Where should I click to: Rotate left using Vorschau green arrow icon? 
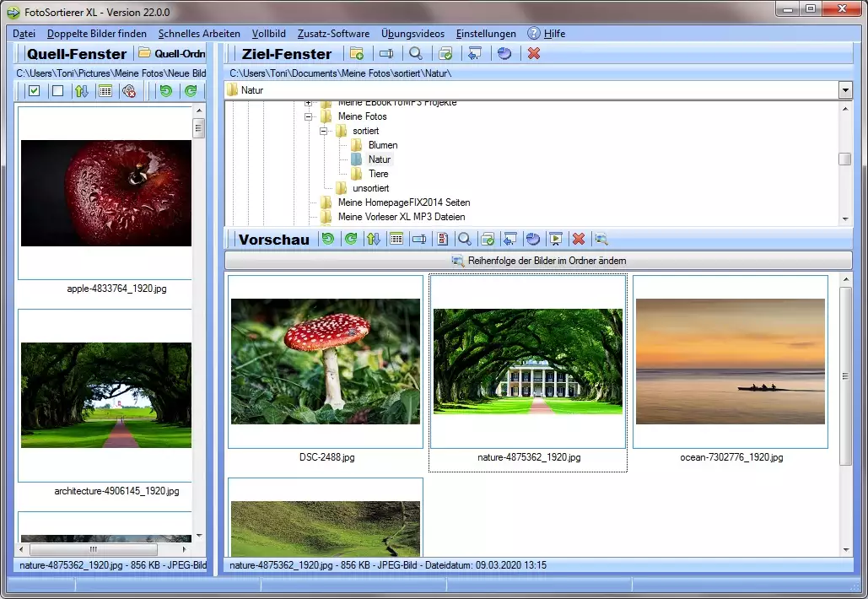tap(327, 240)
